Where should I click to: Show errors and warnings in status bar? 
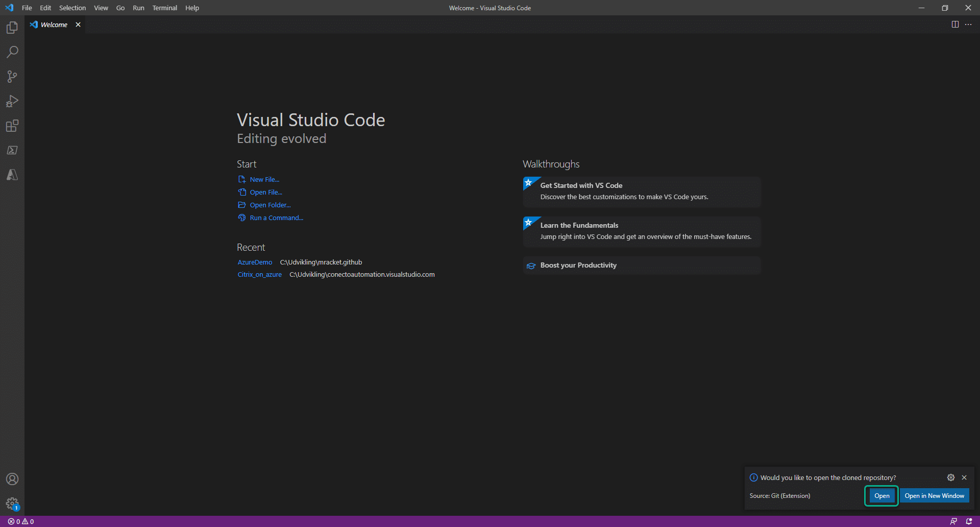pyautogui.click(x=21, y=521)
